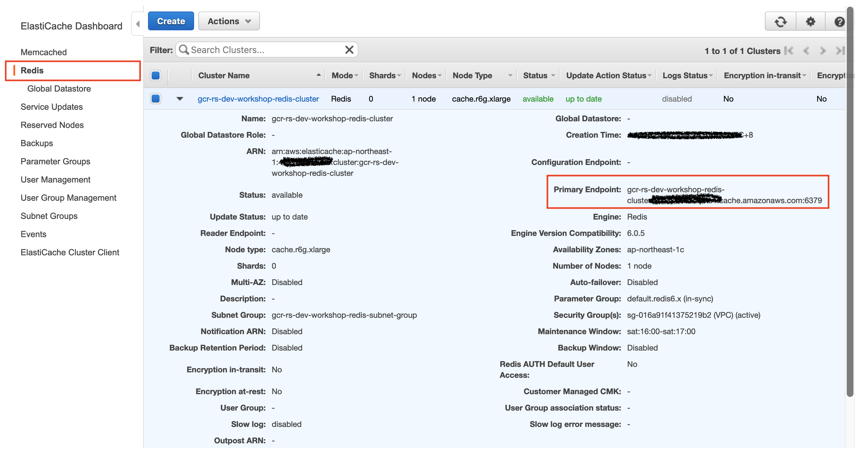This screenshot has width=868, height=453.
Task: Click cache.r6g.xlarge in the cluster row
Action: 481,99
